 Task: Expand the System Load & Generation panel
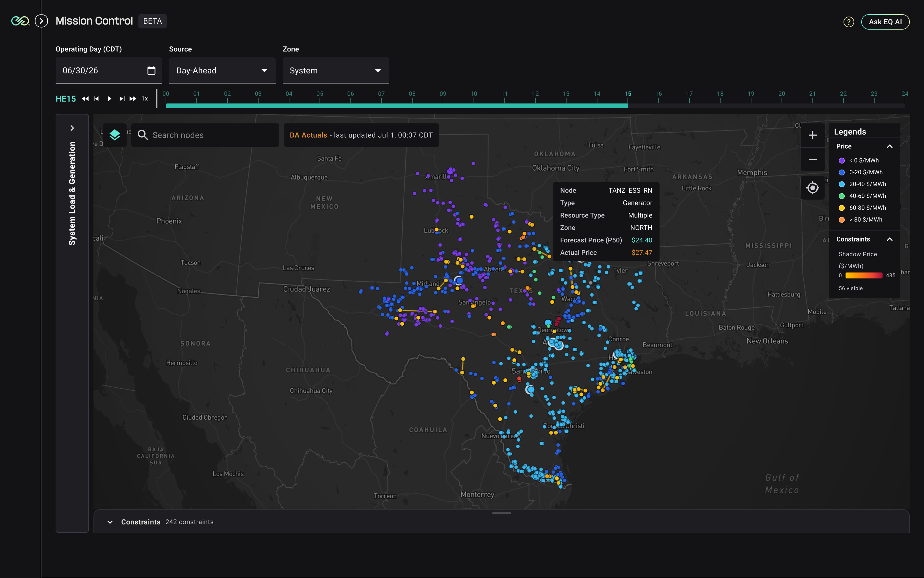click(72, 128)
